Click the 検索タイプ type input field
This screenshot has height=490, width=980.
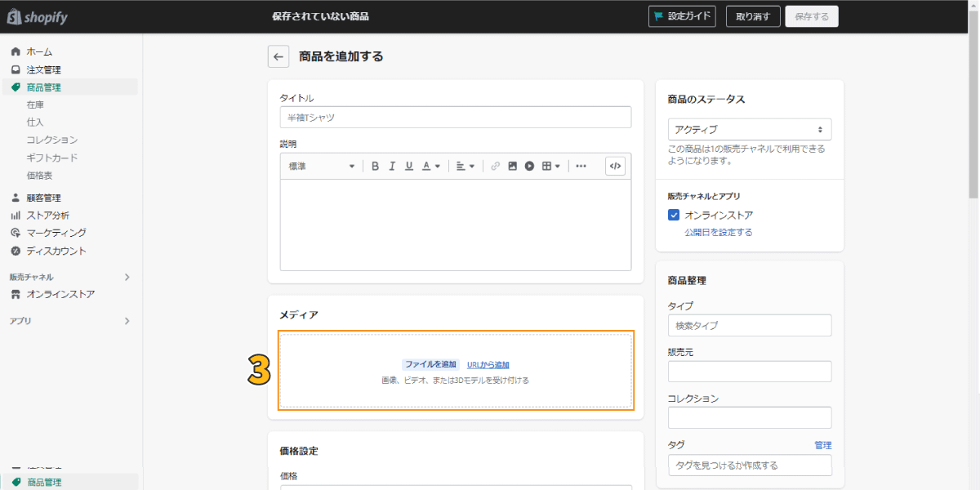[750, 325]
